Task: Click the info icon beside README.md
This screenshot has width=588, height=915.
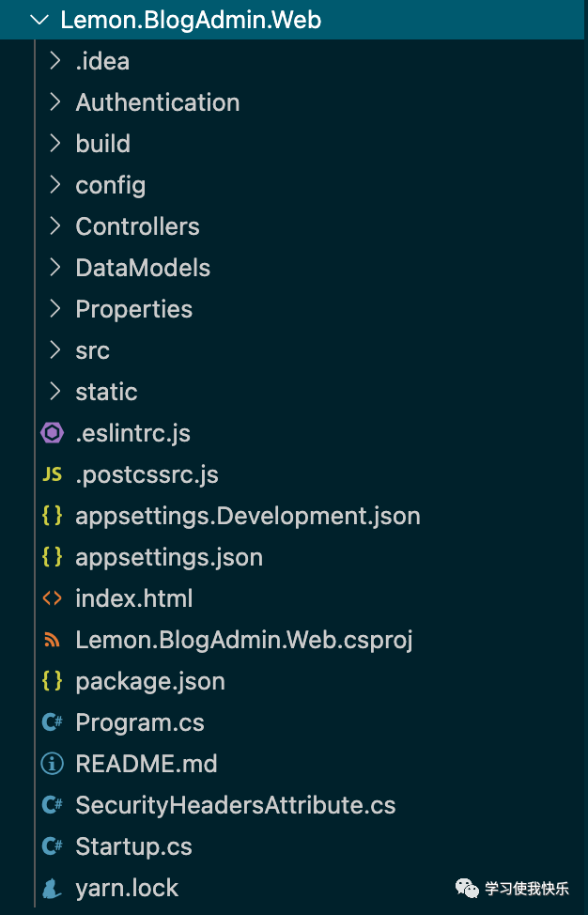Action: 52,764
